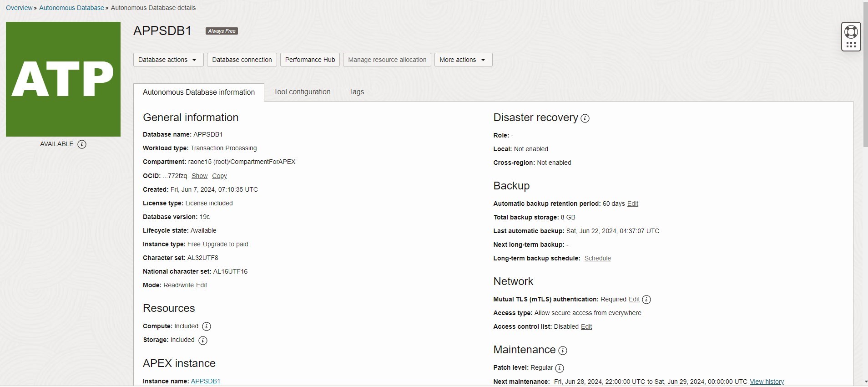Show the full OCID
The image size is (868, 387).
click(199, 176)
